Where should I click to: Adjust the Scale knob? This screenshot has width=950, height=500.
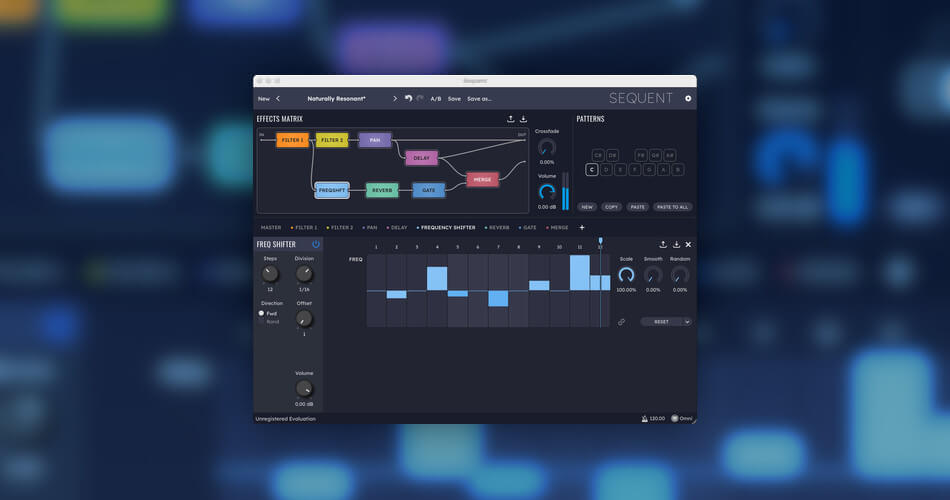626,275
